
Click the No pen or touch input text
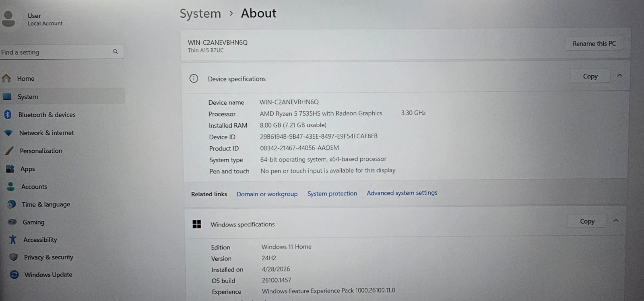(x=328, y=170)
